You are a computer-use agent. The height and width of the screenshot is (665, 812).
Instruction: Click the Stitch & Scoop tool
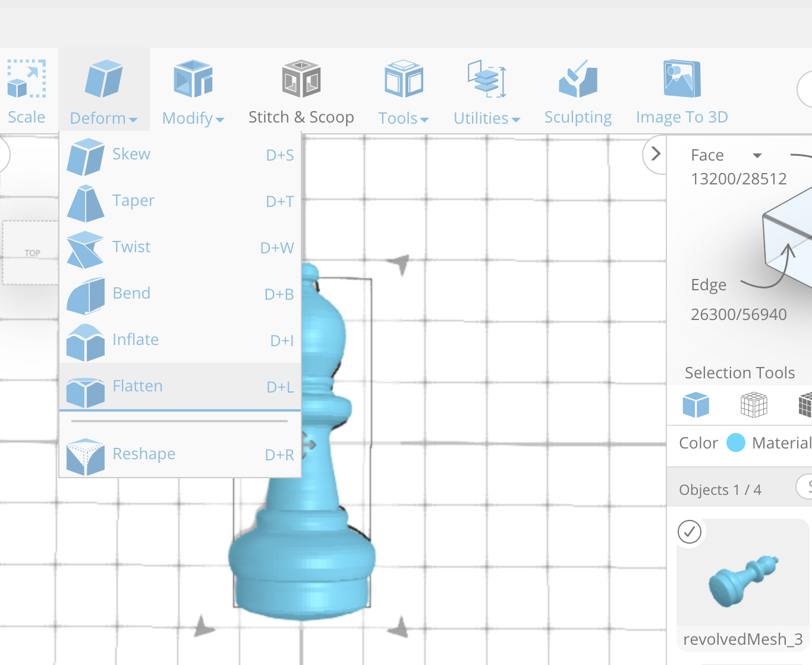[x=301, y=91]
